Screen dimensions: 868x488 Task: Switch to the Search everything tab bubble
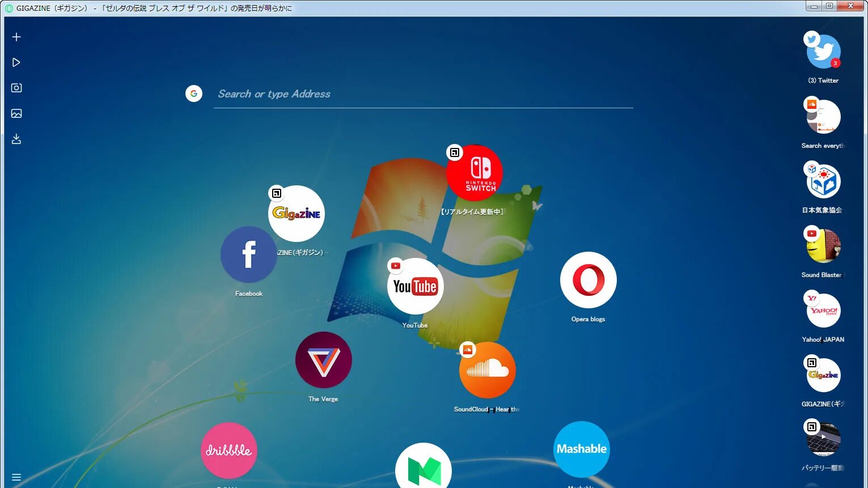tap(824, 117)
